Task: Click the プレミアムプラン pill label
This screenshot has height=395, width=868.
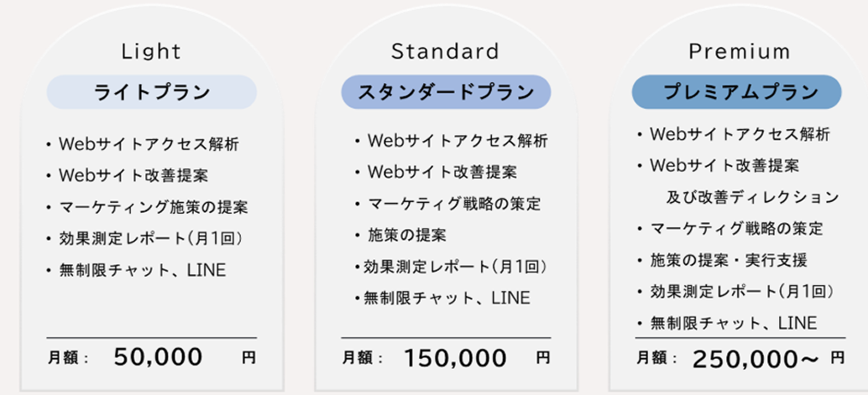Action: [736, 92]
